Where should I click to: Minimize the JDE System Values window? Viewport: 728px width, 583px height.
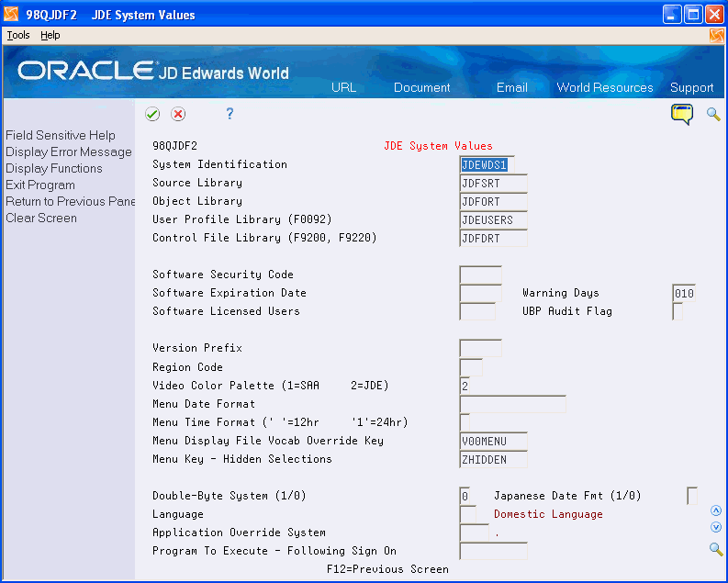672,15
